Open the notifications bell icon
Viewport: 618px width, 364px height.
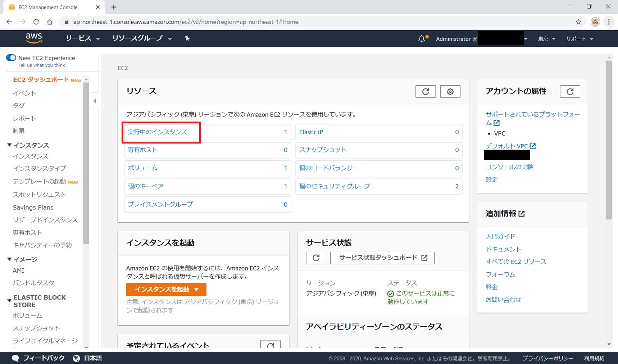(x=422, y=38)
